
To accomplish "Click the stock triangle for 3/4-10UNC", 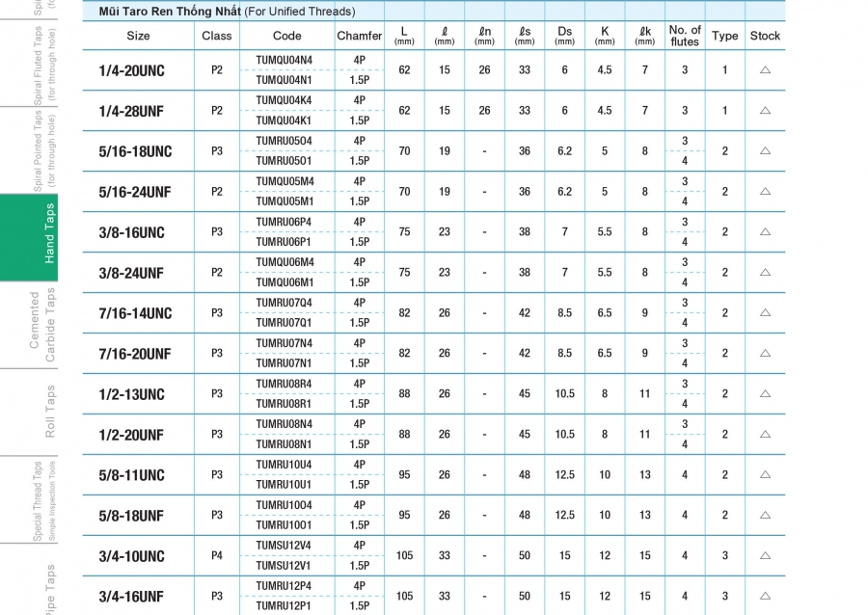I will point(765,555).
